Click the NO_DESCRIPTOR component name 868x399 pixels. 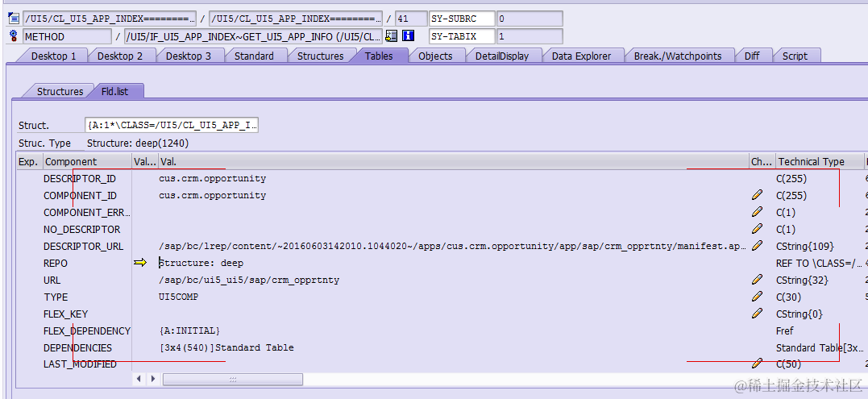click(x=82, y=229)
